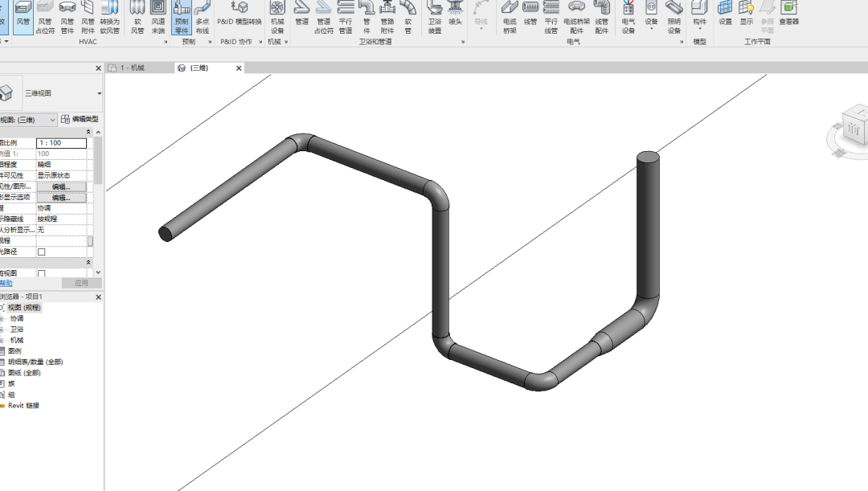Expand the 预制 panel settings arrow
The width and height of the screenshot is (868, 491).
(210, 42)
